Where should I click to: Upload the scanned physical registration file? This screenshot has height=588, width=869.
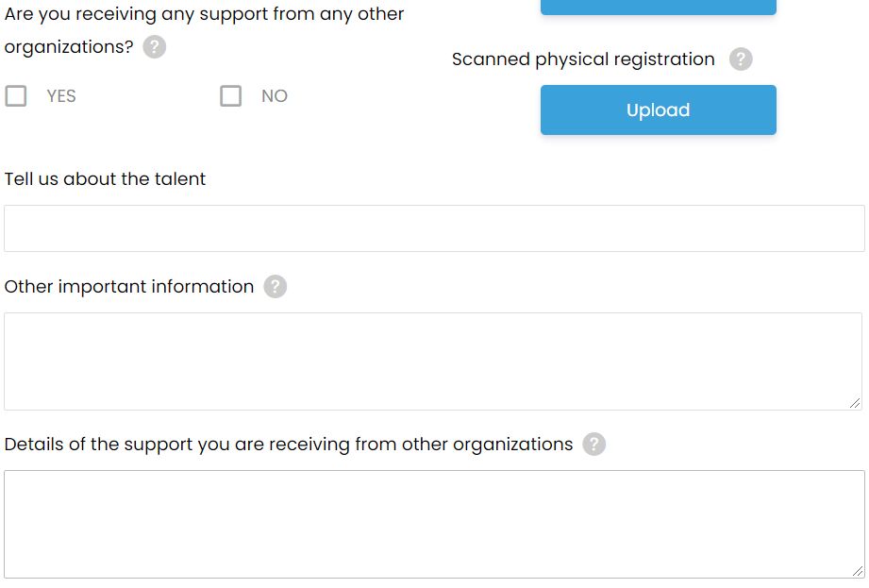[x=659, y=109]
